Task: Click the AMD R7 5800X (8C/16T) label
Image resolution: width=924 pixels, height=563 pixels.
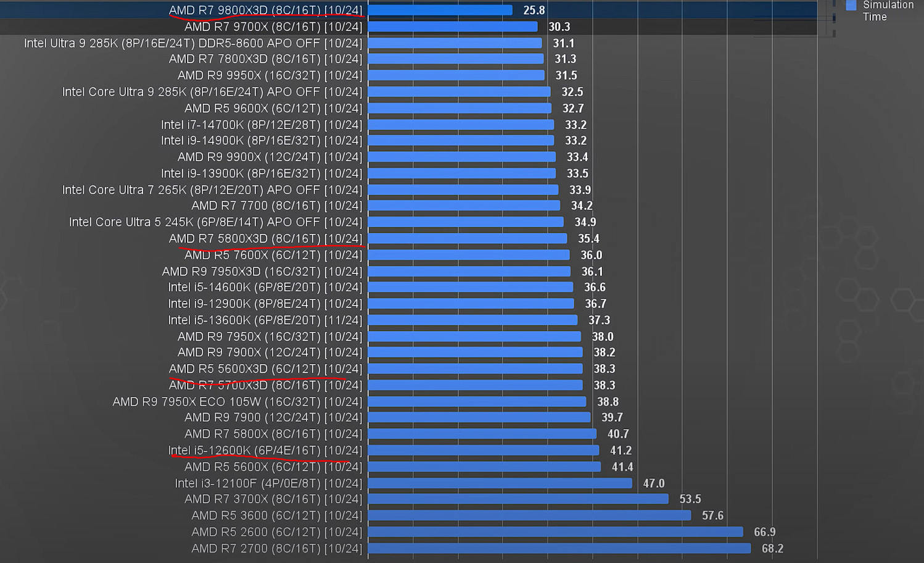Action: tap(273, 434)
